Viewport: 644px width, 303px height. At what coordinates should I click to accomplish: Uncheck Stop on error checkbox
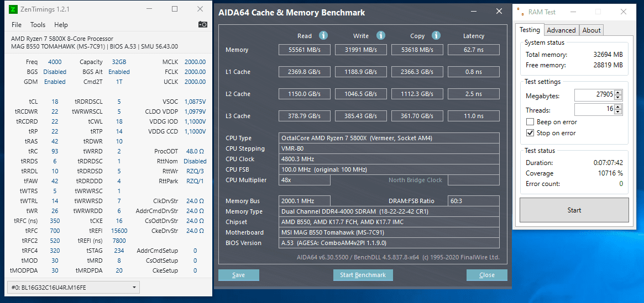(x=530, y=133)
